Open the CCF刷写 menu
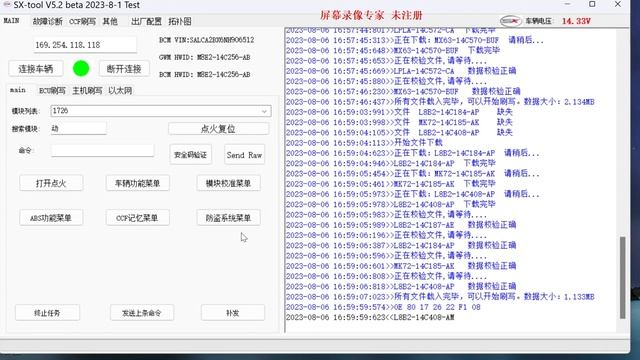The height and width of the screenshot is (360, 640). tap(82, 21)
